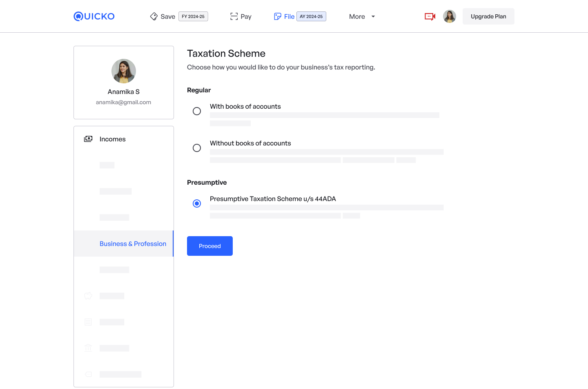Click the faded bank building sidebar icon

pyautogui.click(x=88, y=348)
